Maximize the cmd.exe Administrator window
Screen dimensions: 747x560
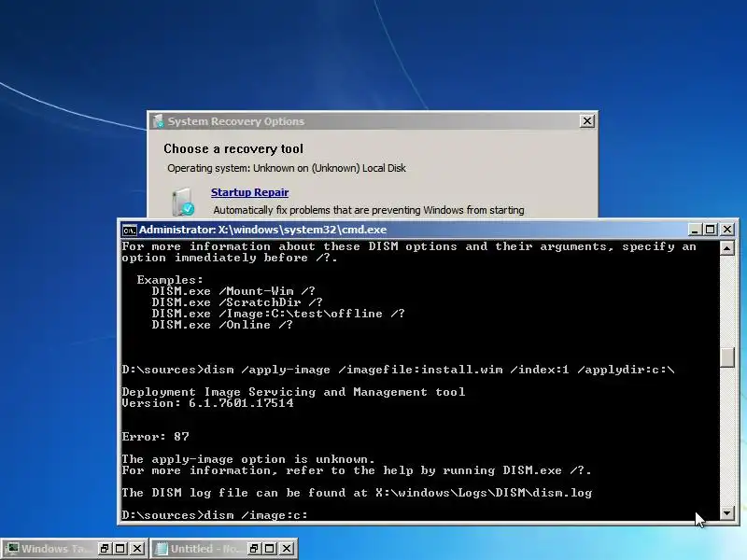tap(711, 230)
